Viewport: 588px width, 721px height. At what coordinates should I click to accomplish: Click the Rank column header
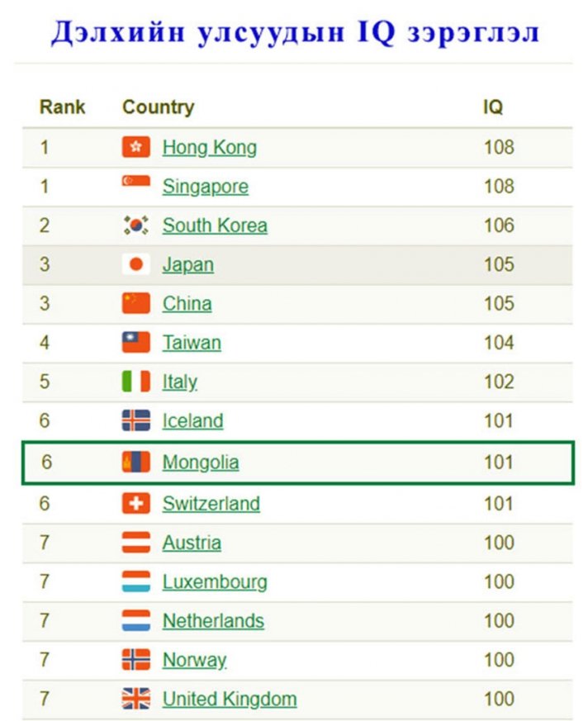62,107
